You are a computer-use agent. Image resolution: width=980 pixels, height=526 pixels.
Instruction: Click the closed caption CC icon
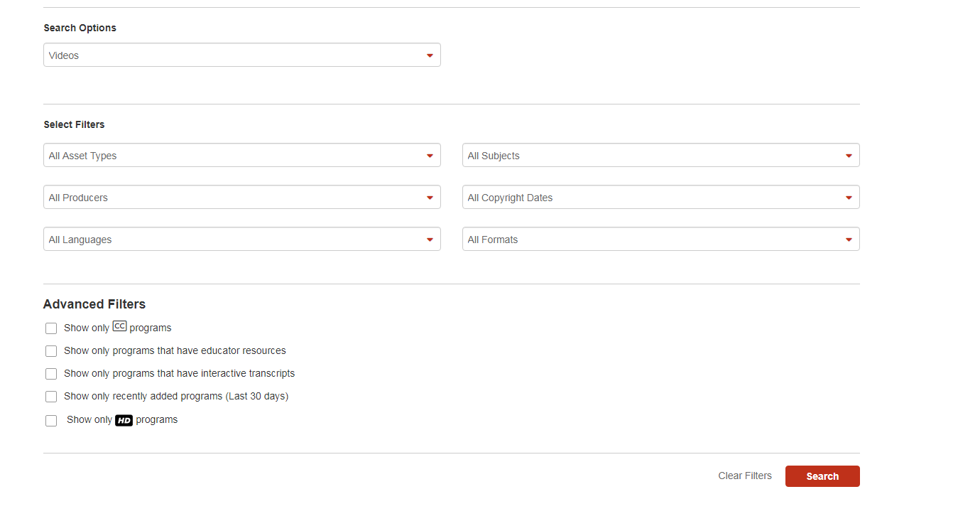click(119, 327)
